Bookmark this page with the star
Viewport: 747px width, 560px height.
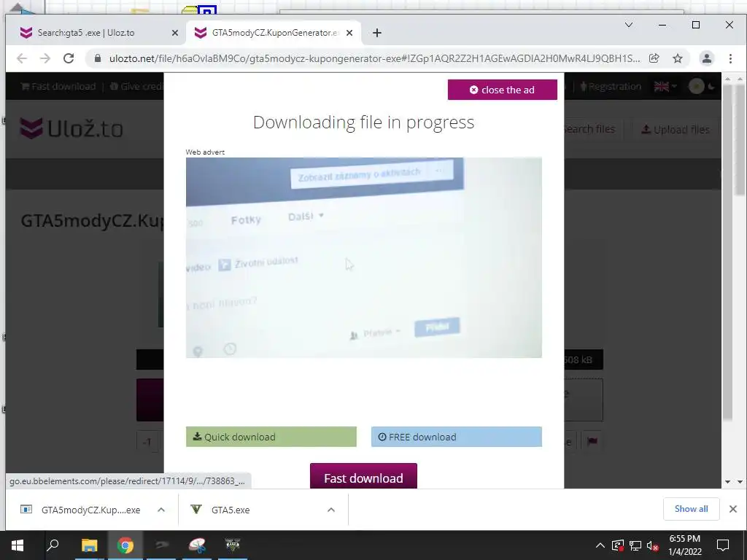pyautogui.click(x=678, y=58)
